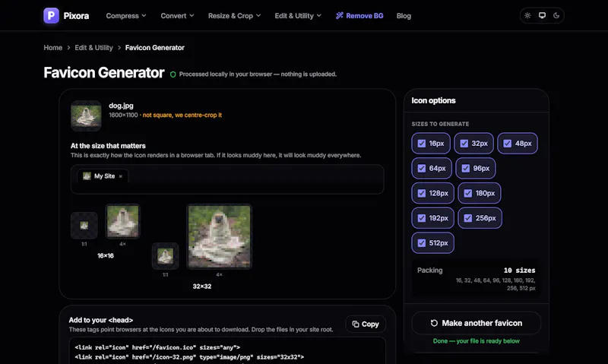Expand the Compress menu
The image size is (608, 364).
(x=126, y=16)
